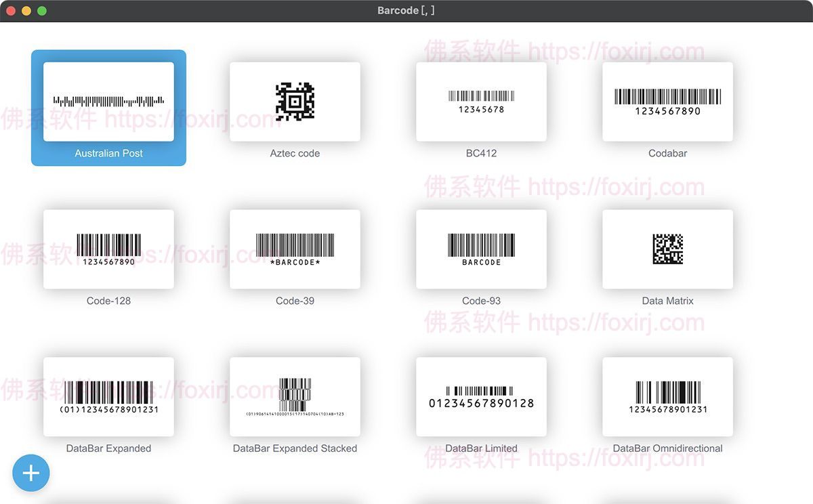Open the BC412 barcode type

481,102
